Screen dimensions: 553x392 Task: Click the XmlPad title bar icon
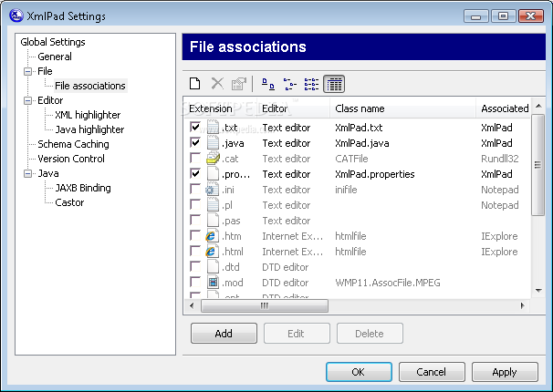pyautogui.click(x=16, y=15)
